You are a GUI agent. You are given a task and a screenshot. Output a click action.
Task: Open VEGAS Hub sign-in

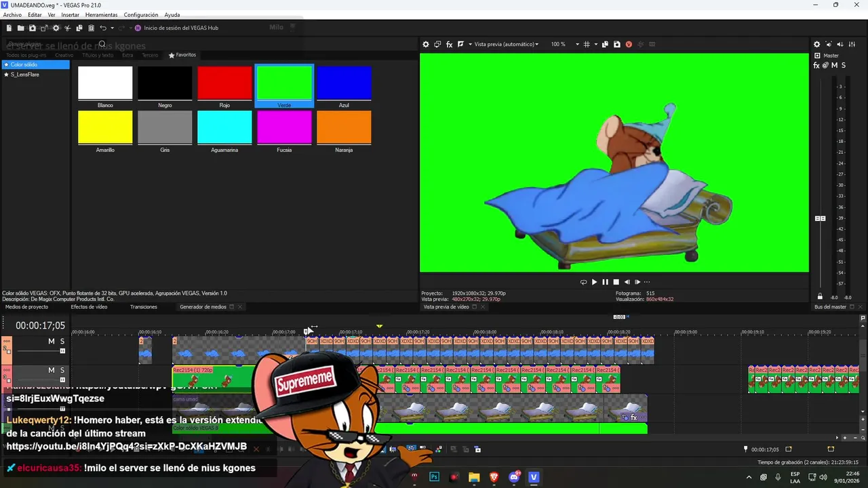coord(176,28)
